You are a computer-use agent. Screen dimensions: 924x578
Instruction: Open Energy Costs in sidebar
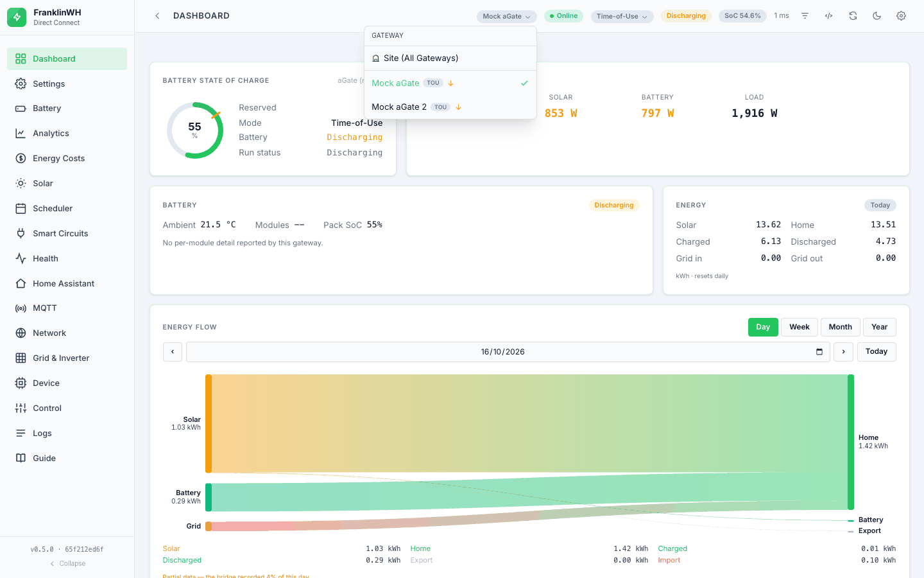pyautogui.click(x=67, y=159)
